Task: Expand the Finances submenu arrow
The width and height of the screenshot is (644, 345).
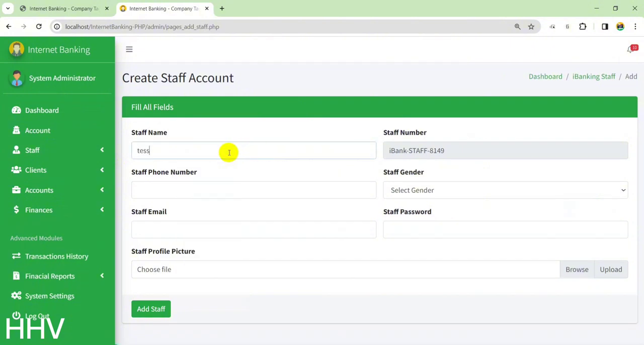Action: click(102, 210)
